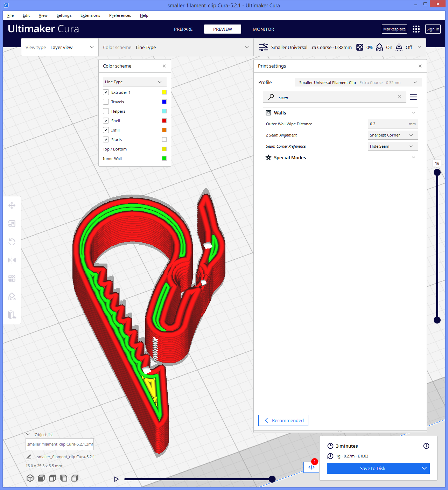Click the Extruder 1 yellow color swatch
This screenshot has height=490, width=448.
point(164,92)
